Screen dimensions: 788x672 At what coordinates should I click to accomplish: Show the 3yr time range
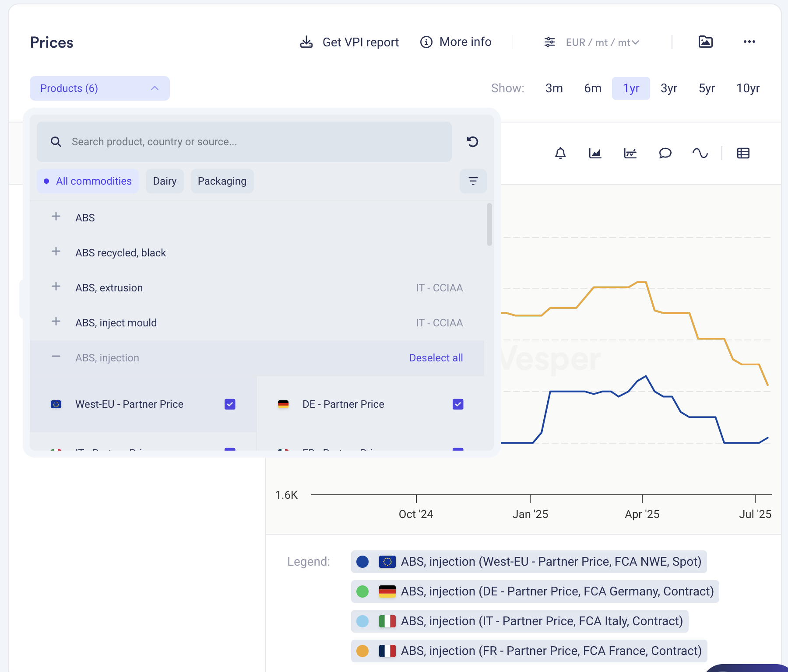pos(669,88)
